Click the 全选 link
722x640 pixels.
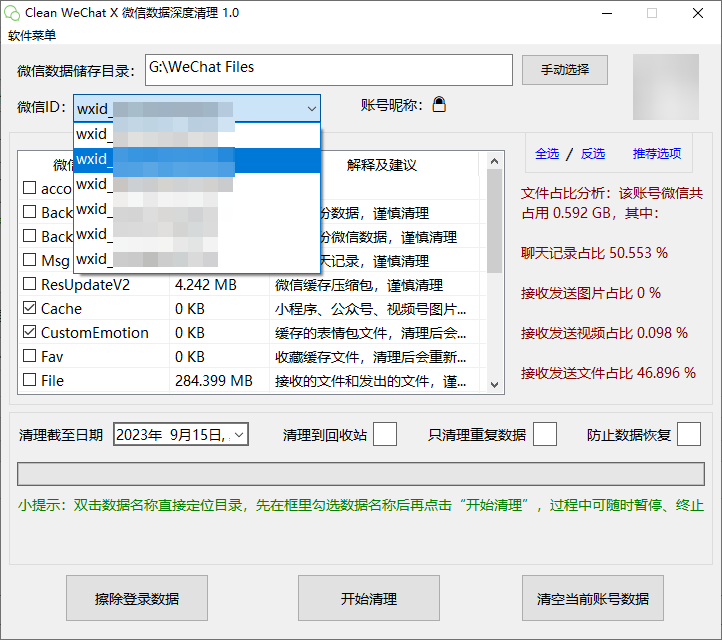tap(547, 154)
